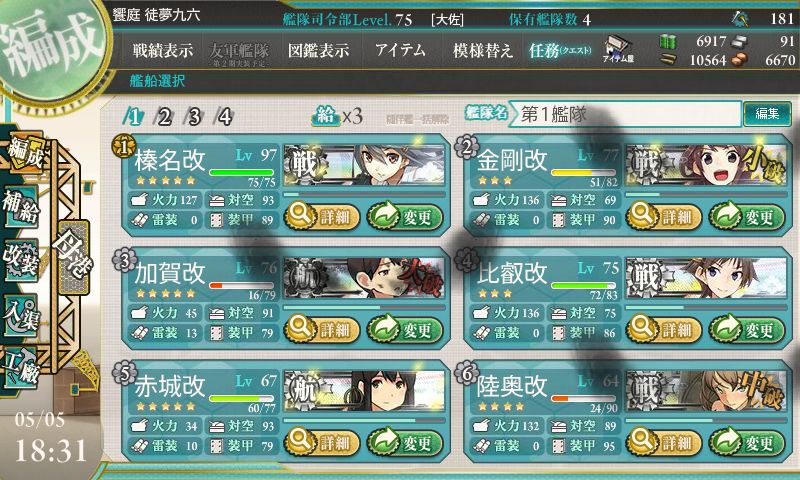800x480 pixels.
Task: Click the 給 supply ration icon
Action: point(326,116)
